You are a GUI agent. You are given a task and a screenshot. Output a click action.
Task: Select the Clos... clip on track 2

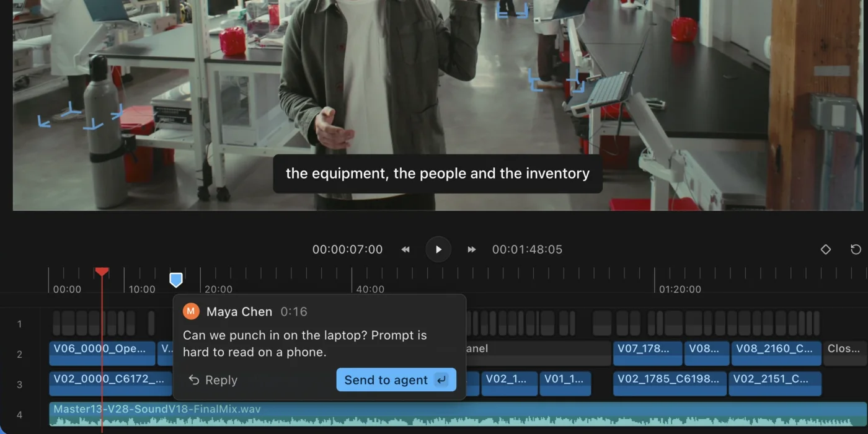tap(845, 353)
